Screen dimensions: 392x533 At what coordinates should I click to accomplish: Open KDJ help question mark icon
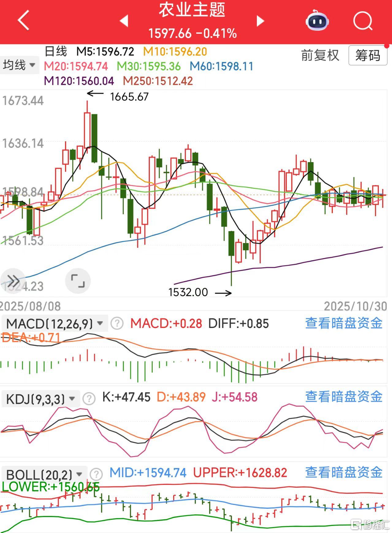point(89,398)
